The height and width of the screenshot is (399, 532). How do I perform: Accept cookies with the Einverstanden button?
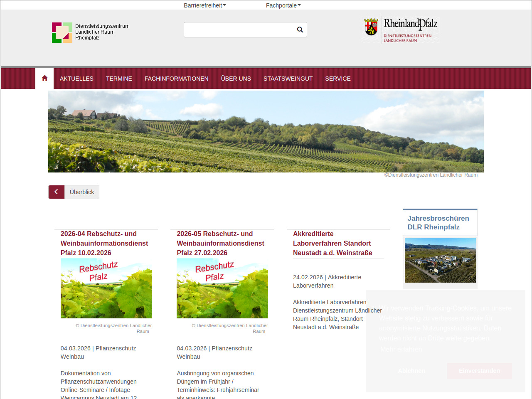479,371
